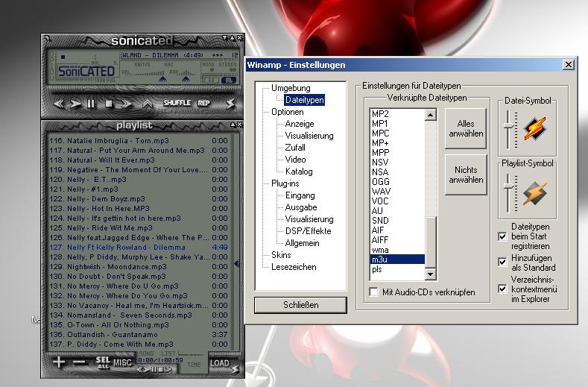588x387 pixels.
Task: Click the down-triangle icon on player titlebar
Action: [224, 38]
